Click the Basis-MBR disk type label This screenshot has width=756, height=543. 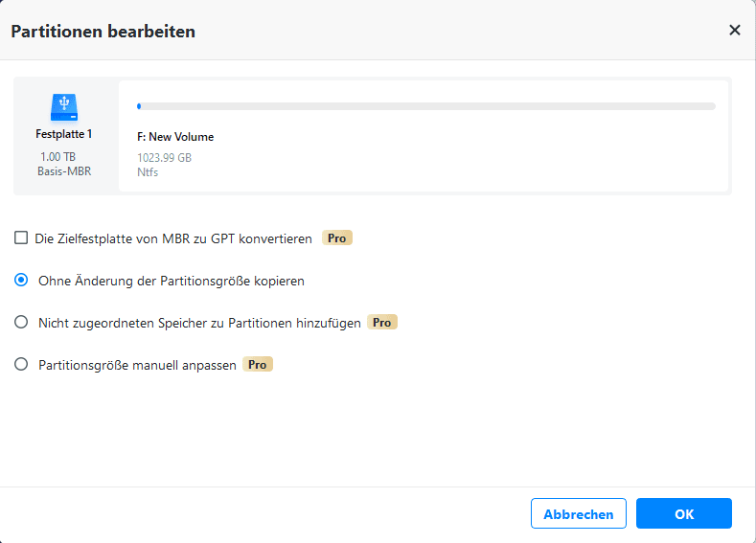[x=64, y=170]
